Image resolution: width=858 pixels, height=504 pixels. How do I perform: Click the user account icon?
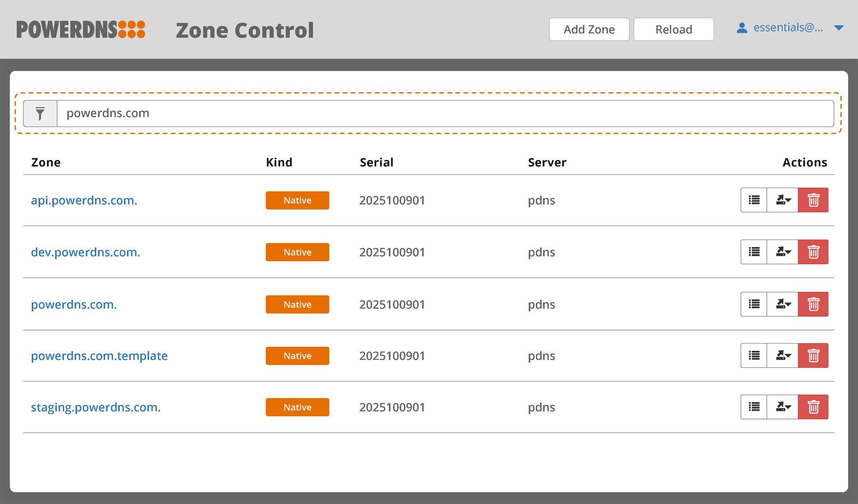(x=742, y=28)
